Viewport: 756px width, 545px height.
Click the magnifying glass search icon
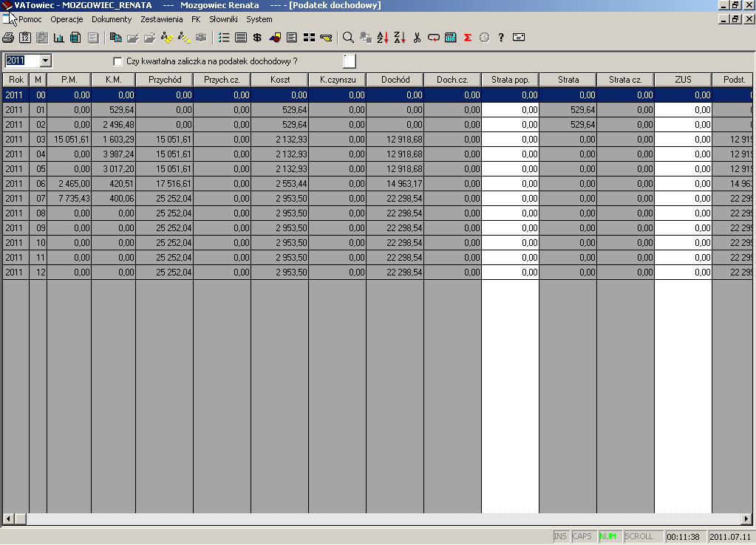point(348,38)
